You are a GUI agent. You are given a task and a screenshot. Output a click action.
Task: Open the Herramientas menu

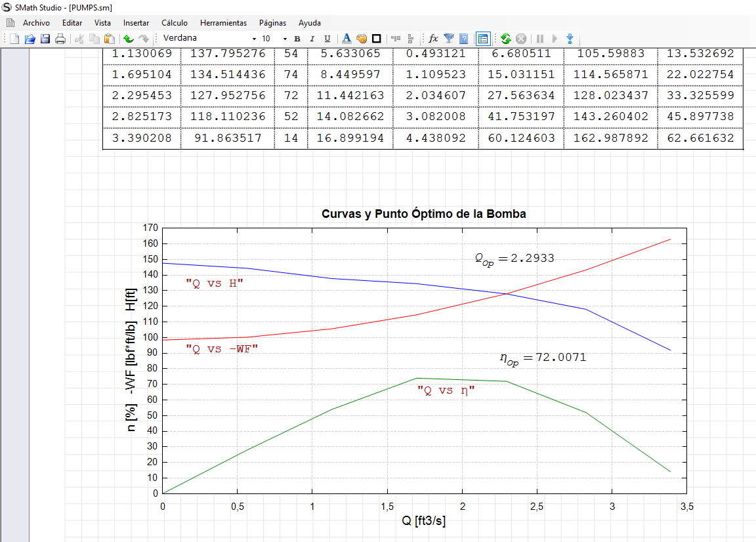coord(223,22)
